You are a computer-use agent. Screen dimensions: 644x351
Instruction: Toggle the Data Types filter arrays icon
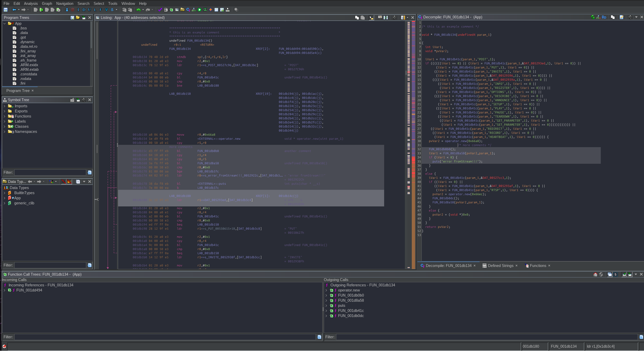pos(64,182)
